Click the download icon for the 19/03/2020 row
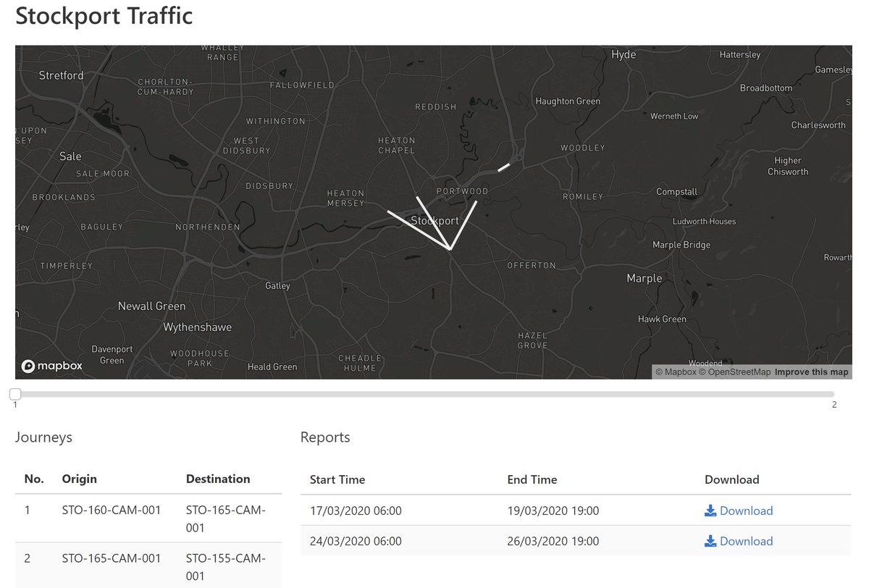The width and height of the screenshot is (869, 588). click(x=710, y=511)
